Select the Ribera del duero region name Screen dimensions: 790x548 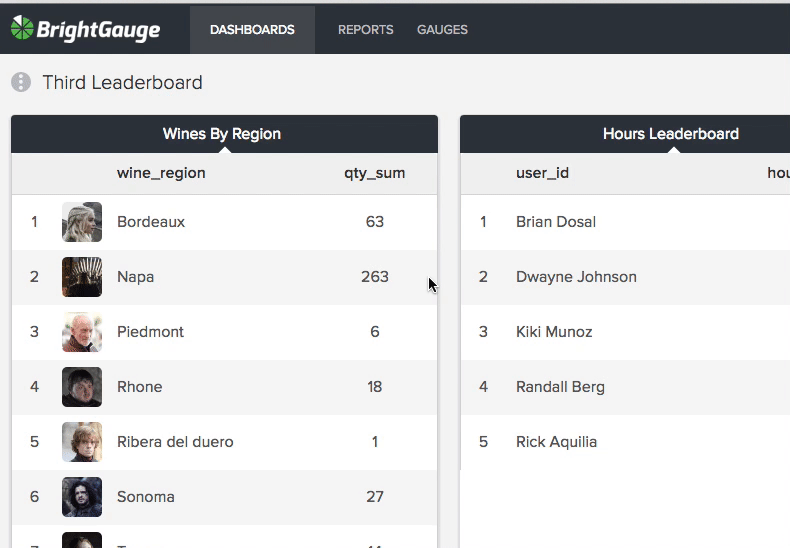point(175,442)
